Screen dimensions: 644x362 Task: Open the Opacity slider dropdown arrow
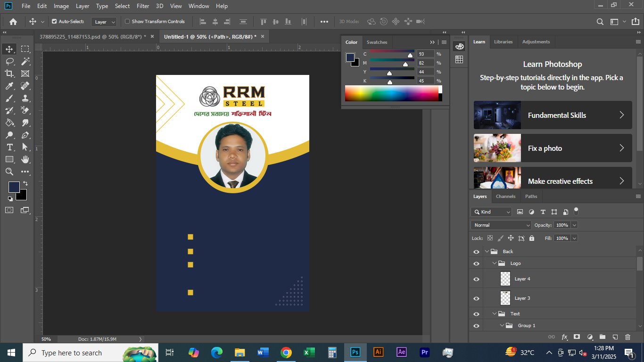574,225
